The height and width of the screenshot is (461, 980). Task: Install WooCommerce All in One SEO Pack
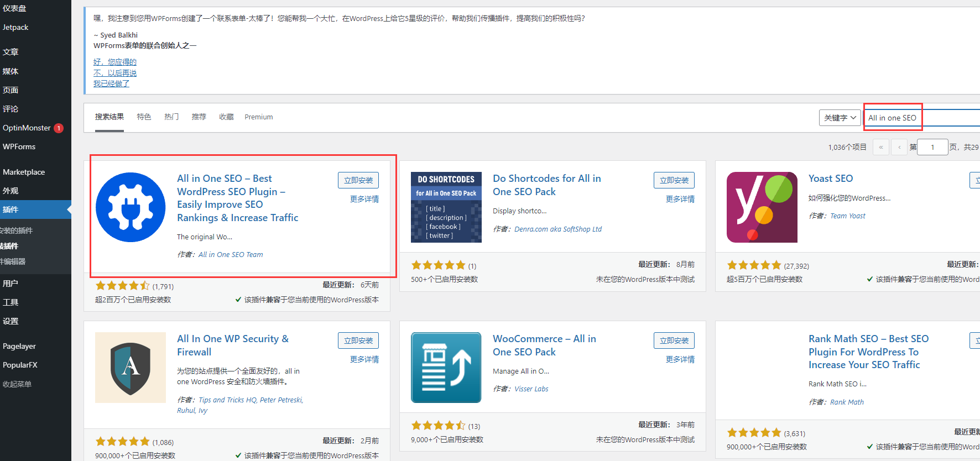(674, 340)
